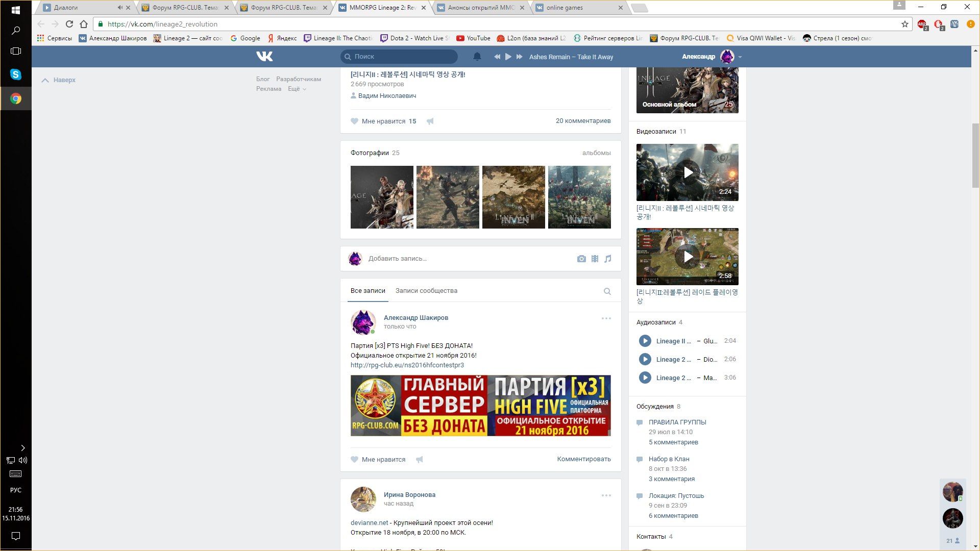The width and height of the screenshot is (980, 551).
Task: Attach audio using music note icon
Action: coord(607,259)
